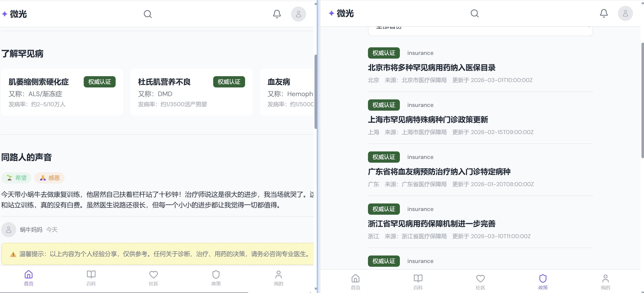644x293 pixels.
Task: Open 社区 heart tab in left navigation
Action: [x=154, y=278]
